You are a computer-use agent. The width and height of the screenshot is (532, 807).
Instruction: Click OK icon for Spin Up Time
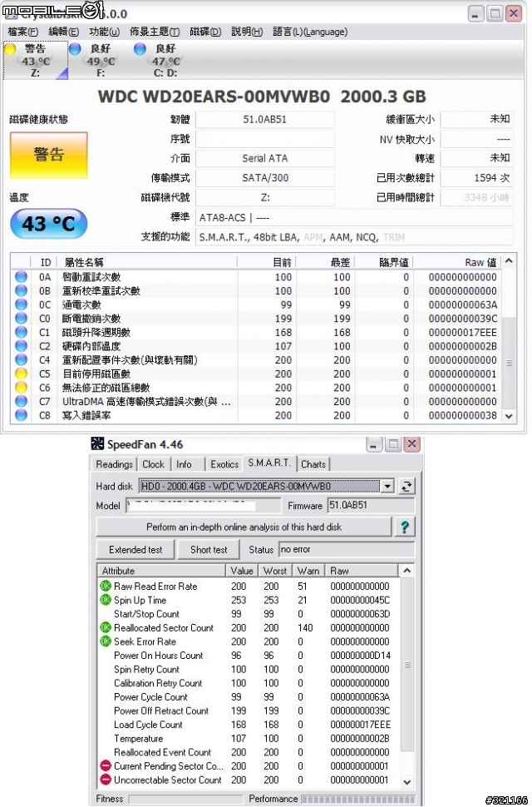click(x=106, y=600)
